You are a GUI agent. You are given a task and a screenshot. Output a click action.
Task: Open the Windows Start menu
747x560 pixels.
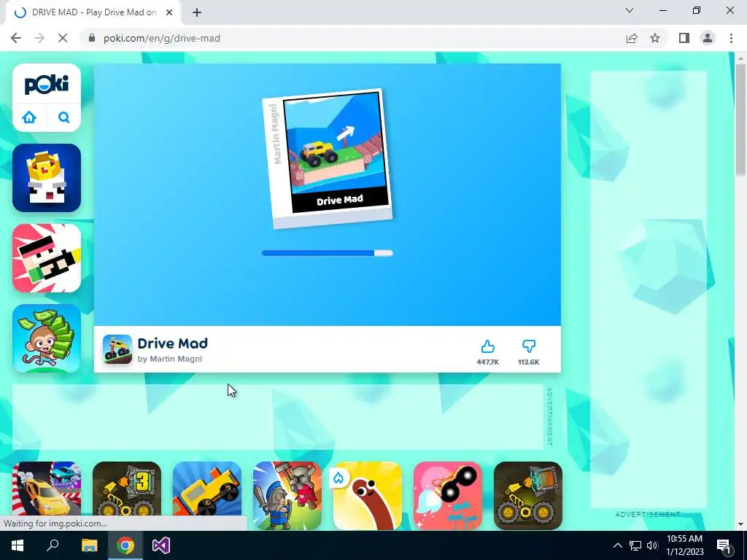[18, 545]
